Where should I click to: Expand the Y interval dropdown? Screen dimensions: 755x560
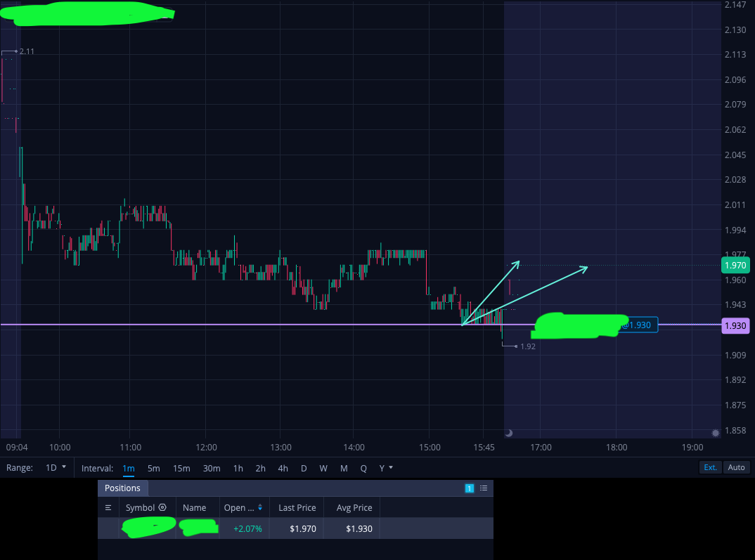(386, 468)
